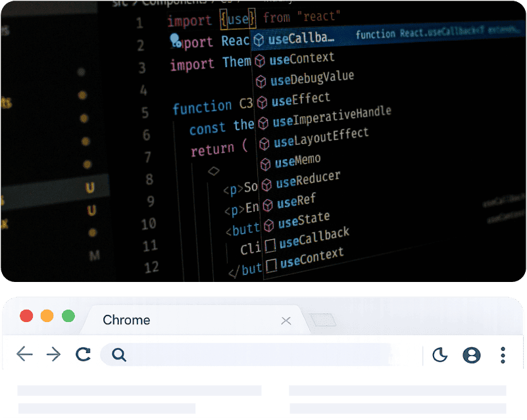Click the yellow minimize window button

click(47, 315)
